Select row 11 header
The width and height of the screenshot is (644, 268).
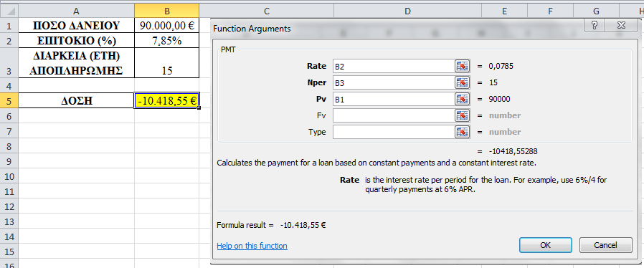(x=9, y=191)
